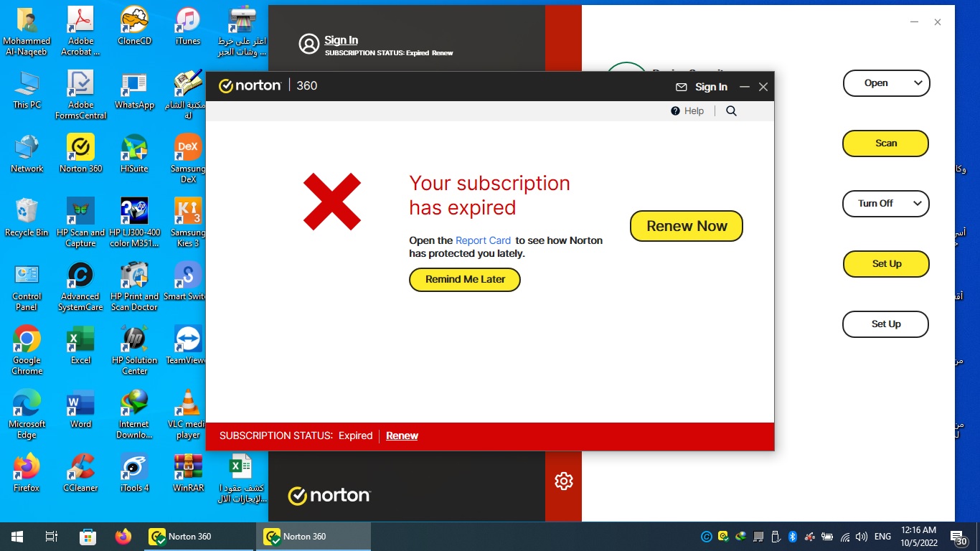Open HP Print and Scan Doctor
This screenshot has width=980, height=551.
(x=134, y=286)
